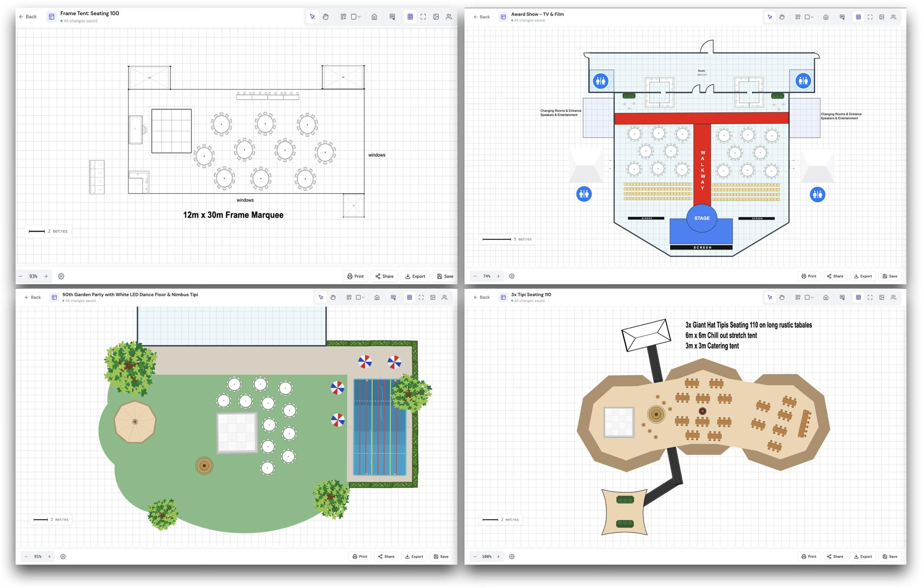Image resolution: width=922 pixels, height=588 pixels.
Task: Expand the shape dropdown in 3x Tipi toolbar
Action: pos(809,297)
